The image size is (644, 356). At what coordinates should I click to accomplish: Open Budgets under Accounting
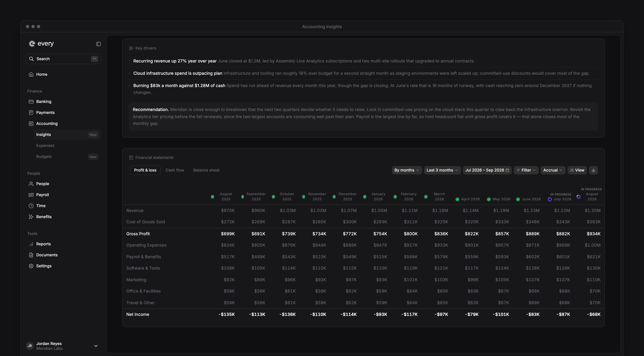[x=67, y=157]
